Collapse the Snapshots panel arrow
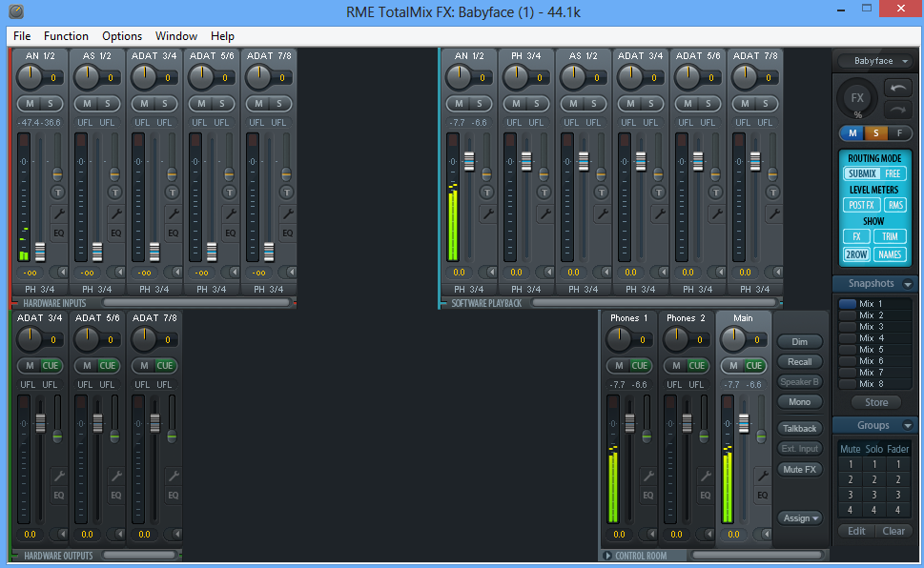Image resolution: width=924 pixels, height=568 pixels. (907, 284)
